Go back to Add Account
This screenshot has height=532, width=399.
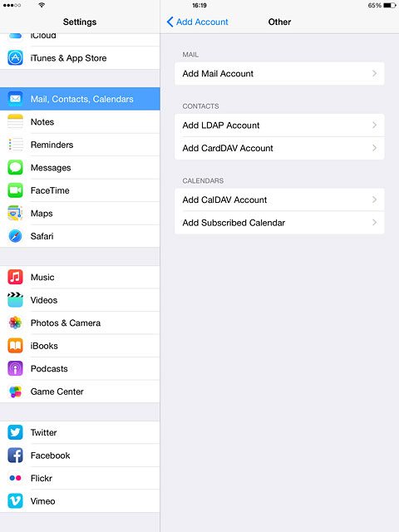tap(198, 22)
